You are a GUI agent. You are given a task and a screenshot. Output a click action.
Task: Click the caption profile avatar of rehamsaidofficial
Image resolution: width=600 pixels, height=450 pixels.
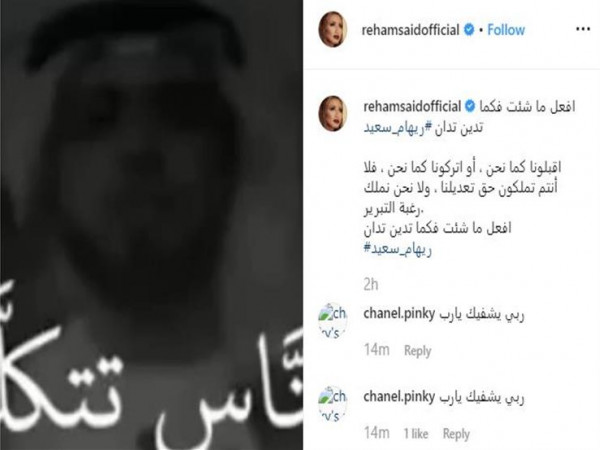coord(333,114)
